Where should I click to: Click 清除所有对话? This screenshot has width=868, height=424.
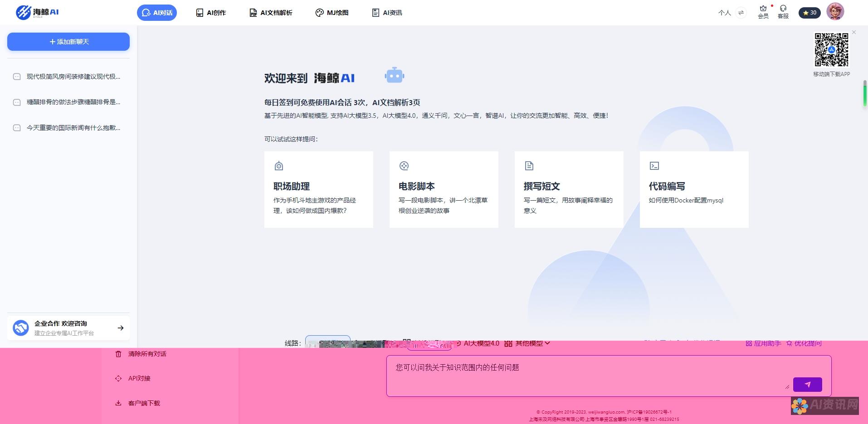pyautogui.click(x=147, y=354)
